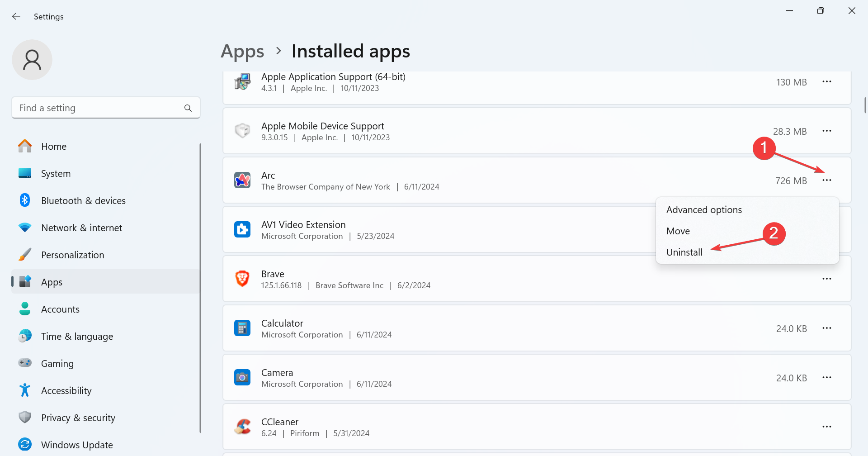Image resolution: width=868 pixels, height=456 pixels.
Task: Choose Move from the context menu
Action: 747,231
